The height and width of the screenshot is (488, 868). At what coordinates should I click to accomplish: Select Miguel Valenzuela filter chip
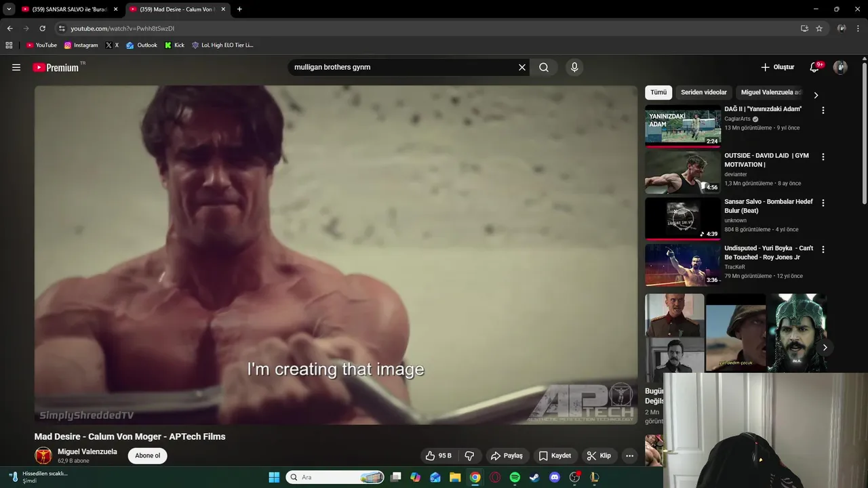(770, 92)
